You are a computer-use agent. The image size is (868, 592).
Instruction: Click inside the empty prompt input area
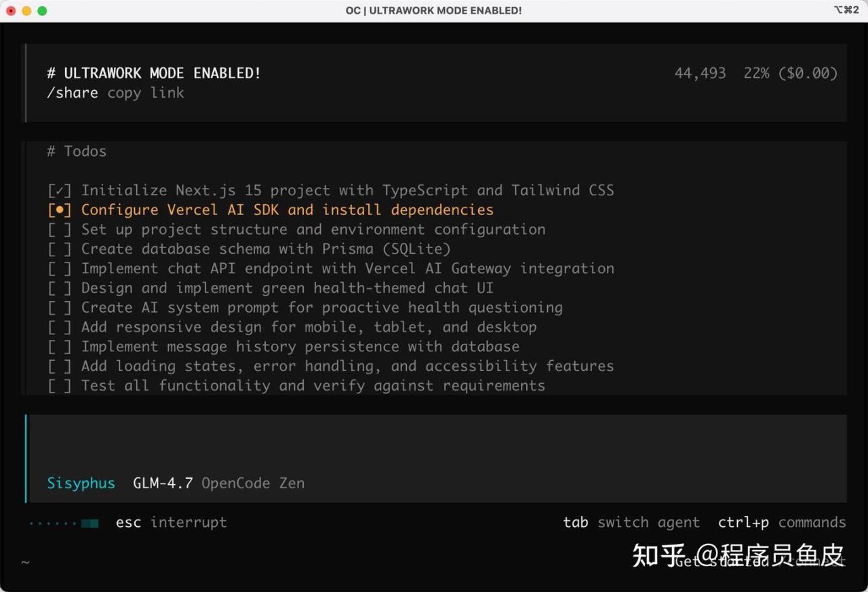point(434,444)
